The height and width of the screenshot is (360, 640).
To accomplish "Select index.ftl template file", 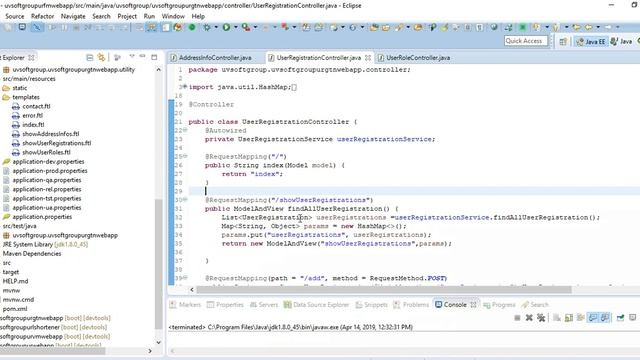I will pos(33,124).
